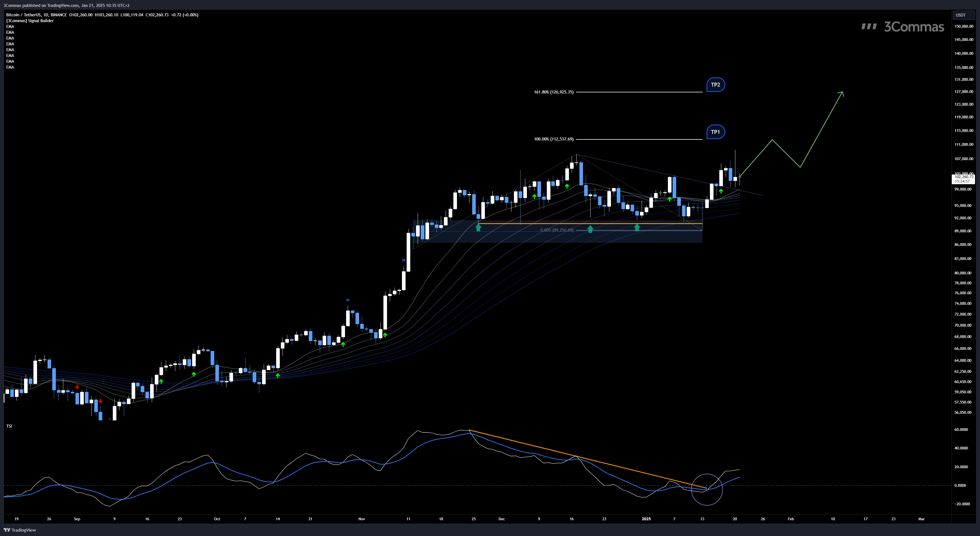Click the green up arrow under the Oct 14 candle
This screenshot has width=980, height=536.
tap(278, 375)
